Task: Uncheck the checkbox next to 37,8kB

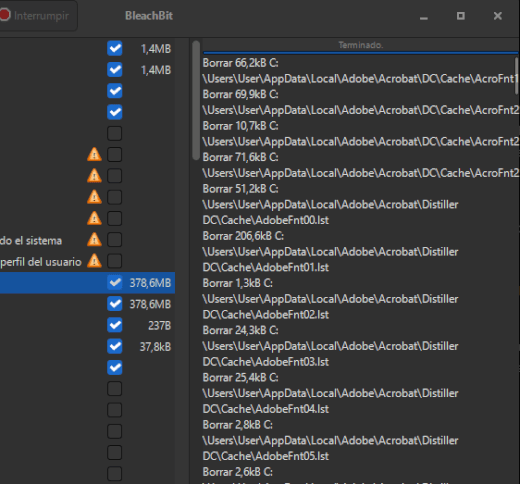Action: [115, 347]
